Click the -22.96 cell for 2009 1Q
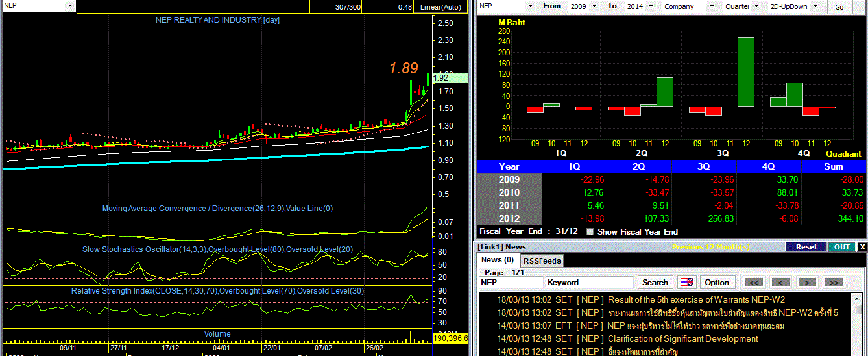 (x=574, y=179)
